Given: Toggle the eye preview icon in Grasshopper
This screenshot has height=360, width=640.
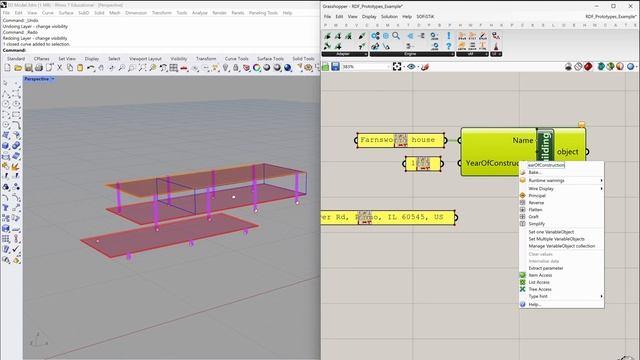Looking at the screenshot, I should (x=411, y=67).
